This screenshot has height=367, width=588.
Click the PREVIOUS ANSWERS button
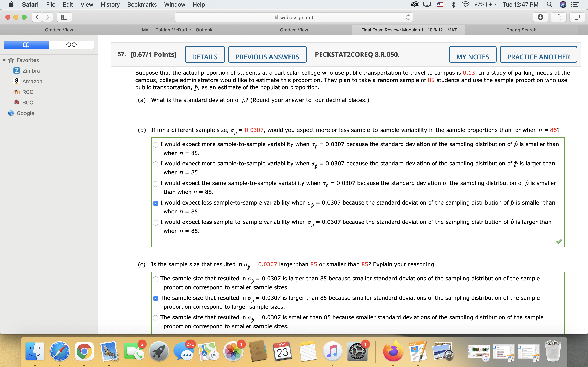[x=267, y=56]
